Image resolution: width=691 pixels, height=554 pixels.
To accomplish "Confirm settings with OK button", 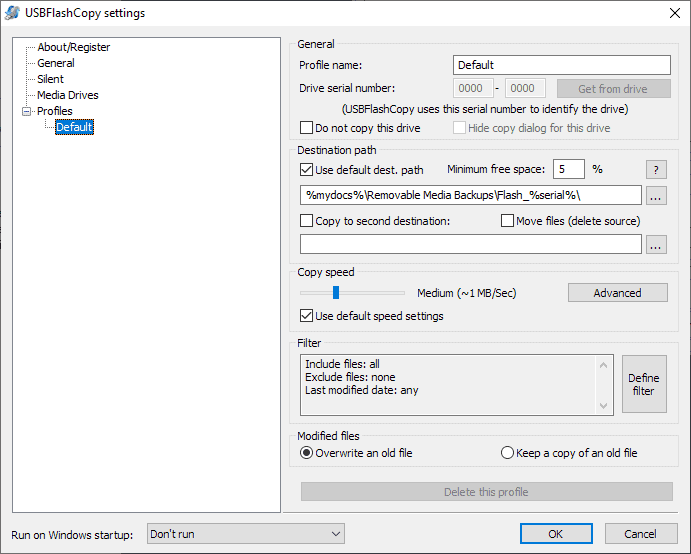I will tap(556, 534).
